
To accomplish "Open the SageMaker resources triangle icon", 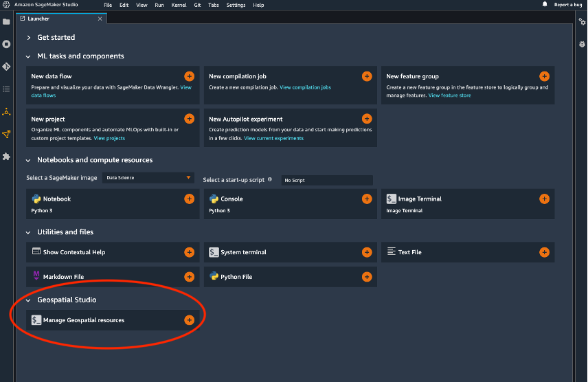I will pyautogui.click(x=6, y=111).
